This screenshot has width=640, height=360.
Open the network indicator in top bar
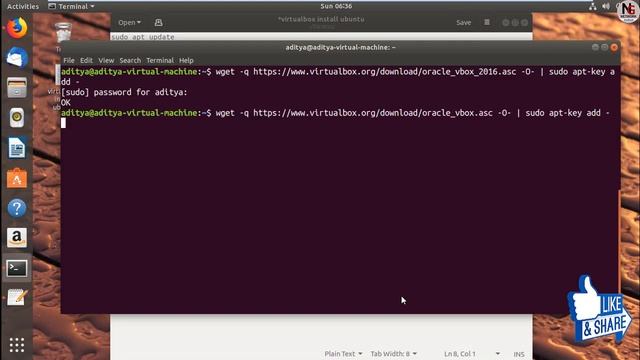[593, 6]
